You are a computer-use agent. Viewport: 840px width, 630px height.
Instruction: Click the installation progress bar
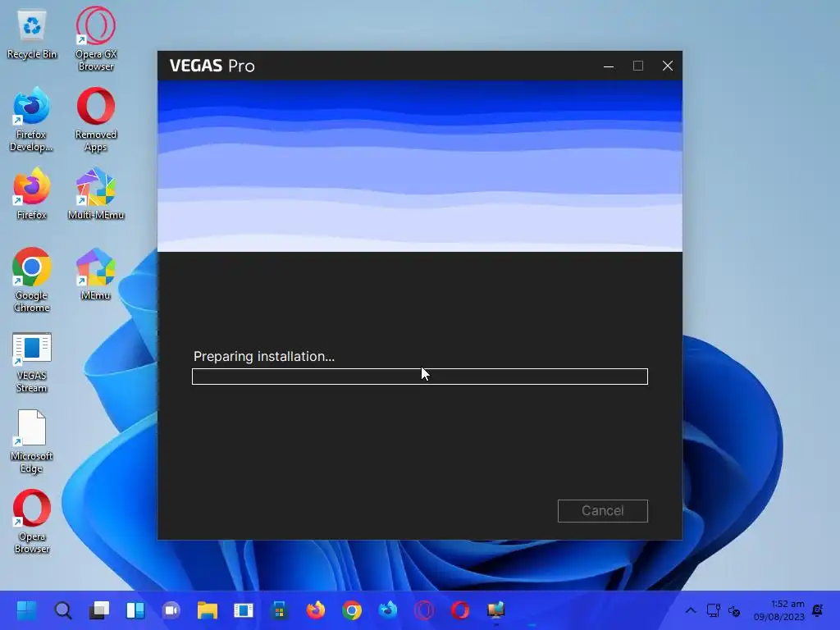(x=419, y=377)
